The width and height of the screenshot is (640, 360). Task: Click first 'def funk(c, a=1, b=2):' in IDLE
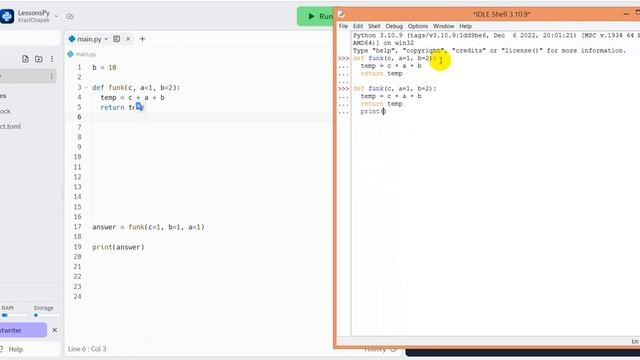point(394,58)
